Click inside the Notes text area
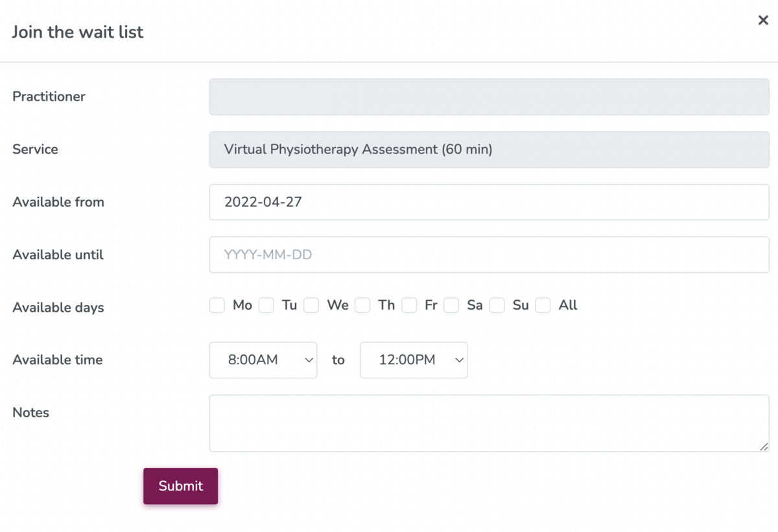The width and height of the screenshot is (778, 532). tap(489, 423)
